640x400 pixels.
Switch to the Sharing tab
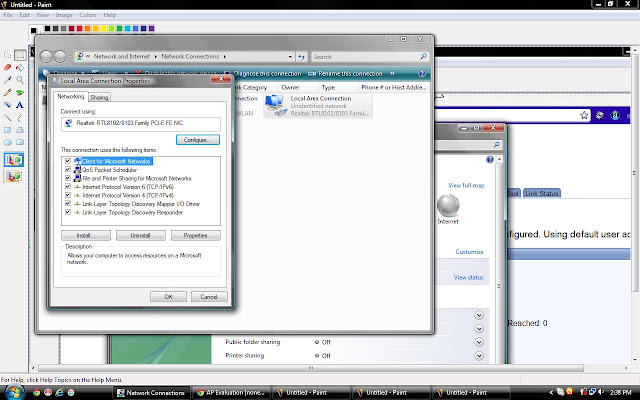(x=99, y=97)
